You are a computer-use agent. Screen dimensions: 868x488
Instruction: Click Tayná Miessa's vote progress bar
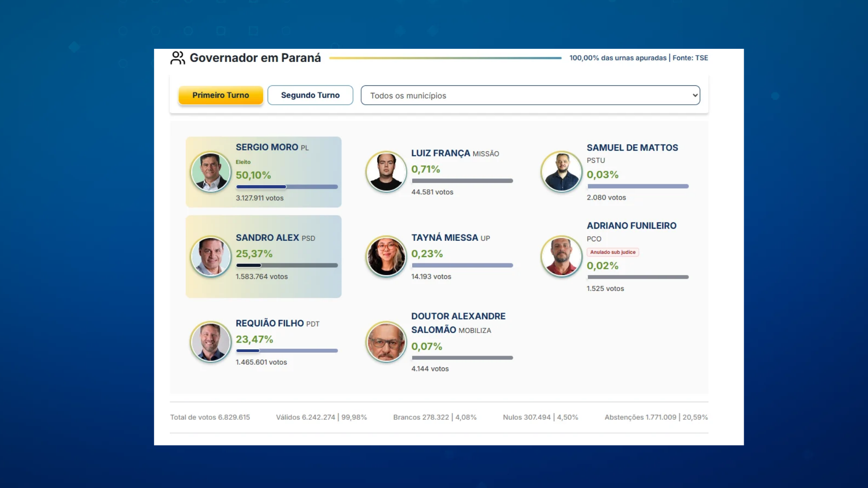coord(462,265)
